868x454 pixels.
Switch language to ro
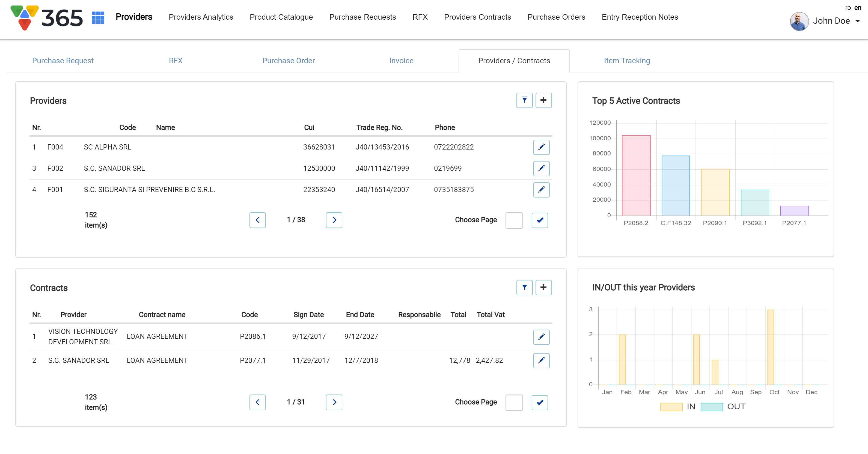pyautogui.click(x=848, y=8)
